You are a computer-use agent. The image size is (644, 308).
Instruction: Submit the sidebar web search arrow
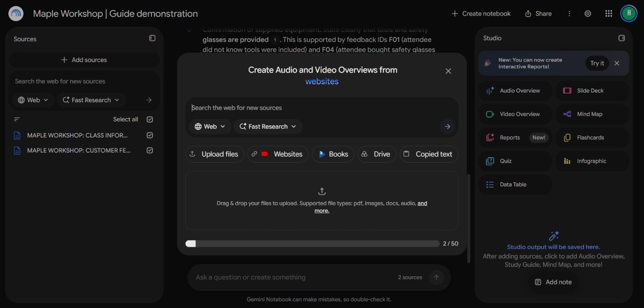click(x=149, y=100)
